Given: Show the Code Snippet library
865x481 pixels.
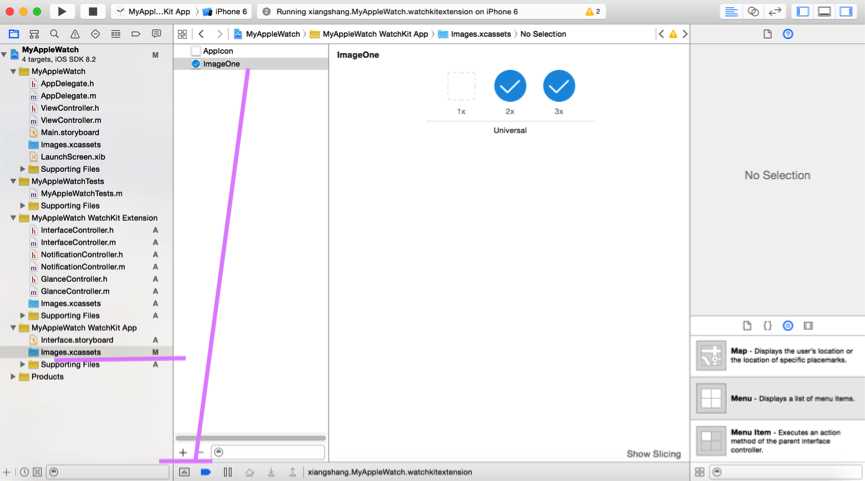Looking at the screenshot, I should pos(767,326).
